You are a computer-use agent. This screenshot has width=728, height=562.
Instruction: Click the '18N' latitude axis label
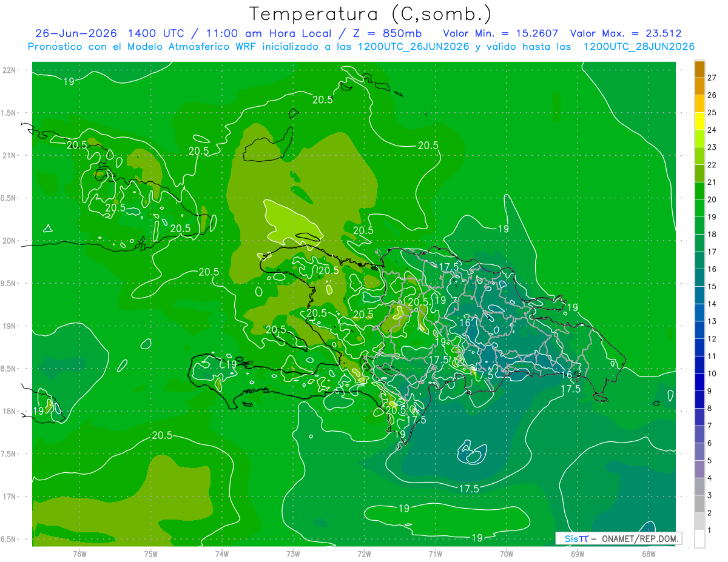[x=10, y=411]
